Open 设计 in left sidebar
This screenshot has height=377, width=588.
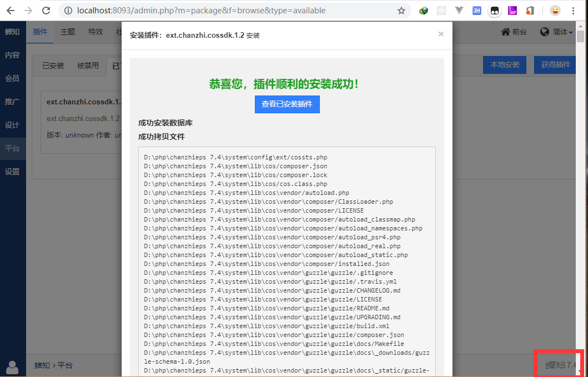pos(12,125)
